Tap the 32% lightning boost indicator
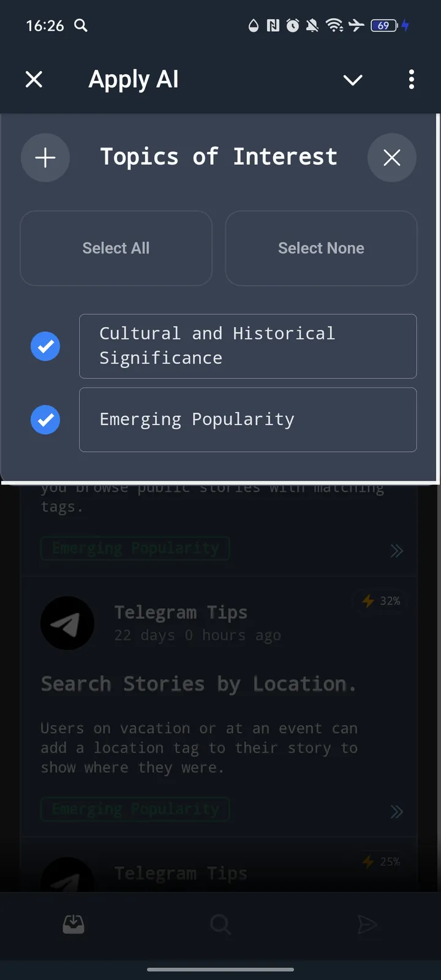 click(x=380, y=601)
